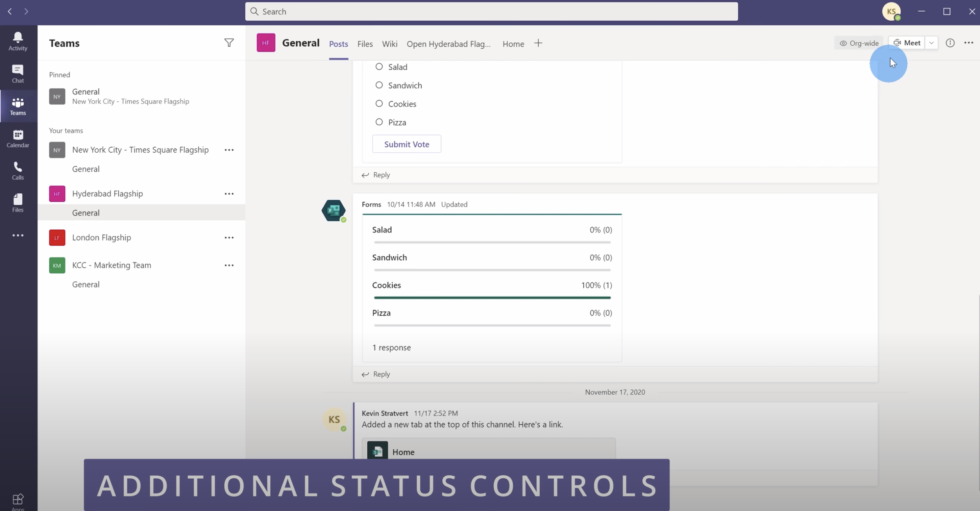Open the teams filter
Screen dimensions: 980x511
pyautogui.click(x=229, y=43)
